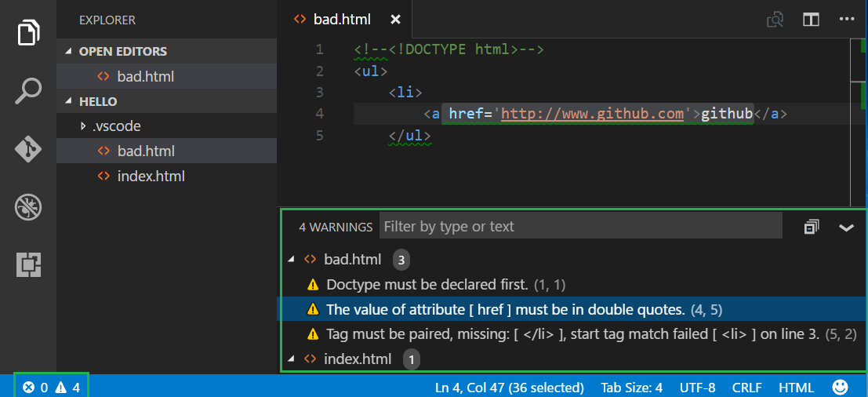868x397 pixels.
Task: Click line number 3 in the gutter
Action: [x=319, y=92]
